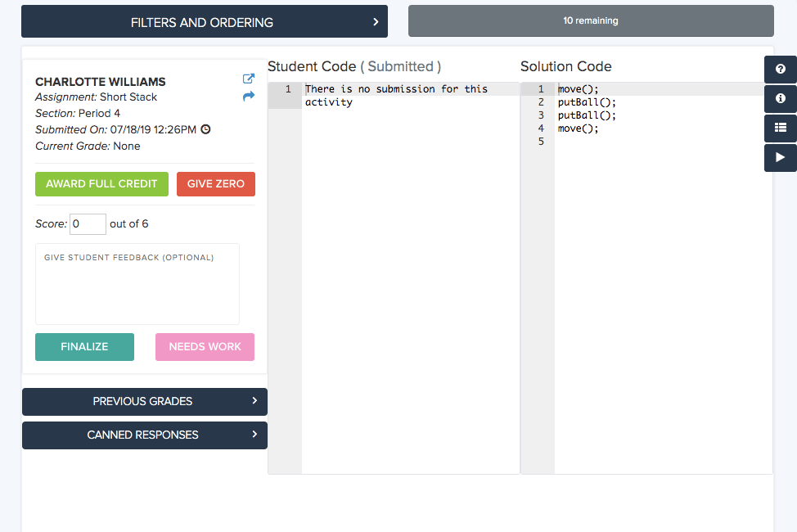Click inside the Score input field
Screen dimensions: 797x532
click(x=87, y=223)
